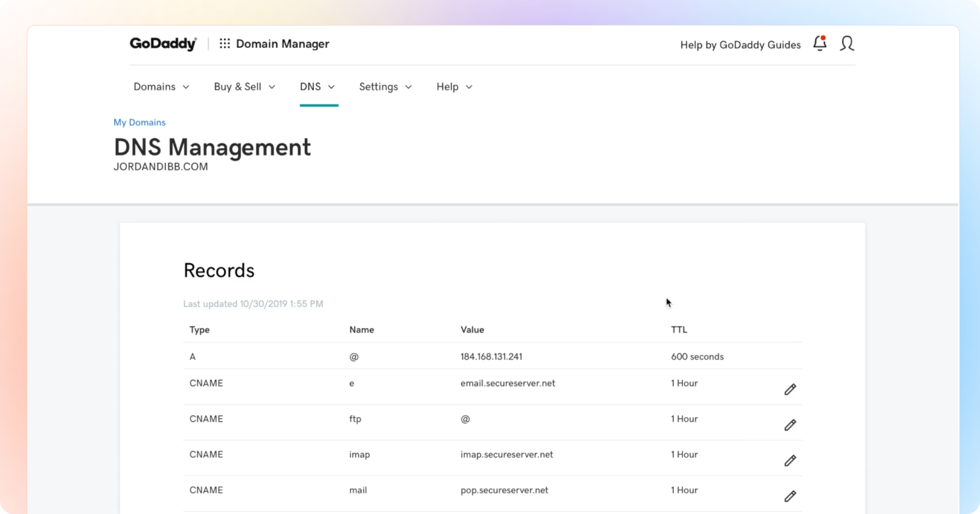Select the DNS navigation tab

(318, 87)
